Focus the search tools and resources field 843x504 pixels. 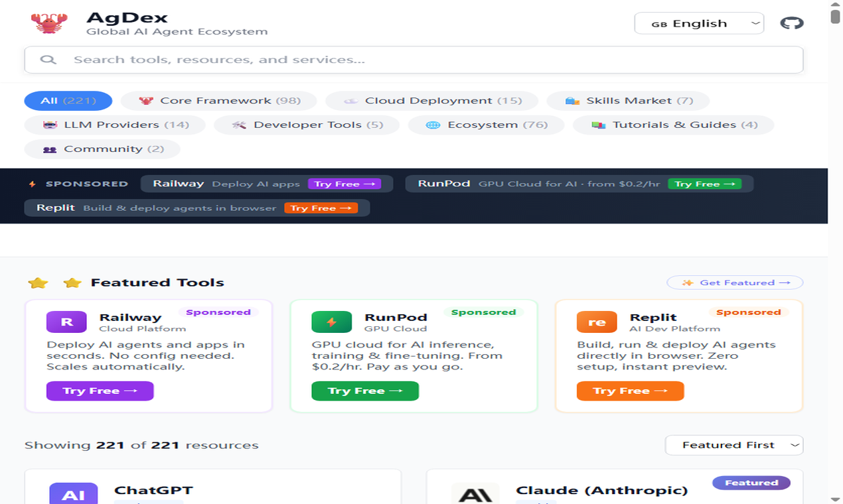pos(414,60)
